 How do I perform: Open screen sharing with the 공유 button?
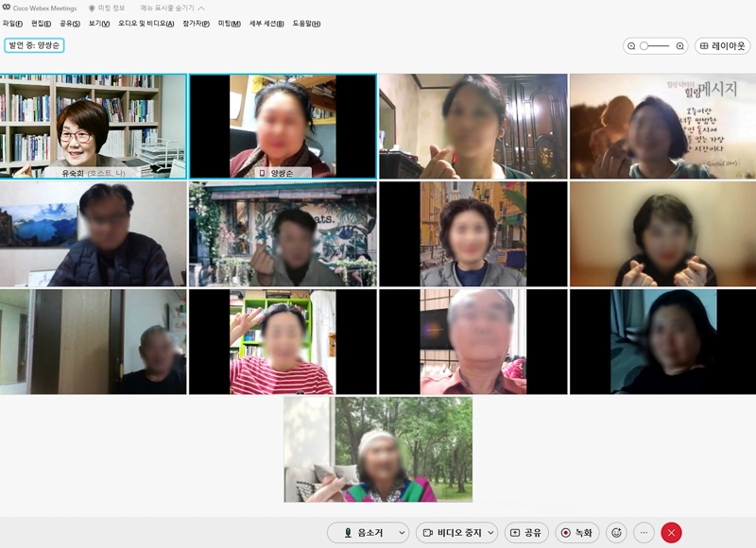[525, 532]
